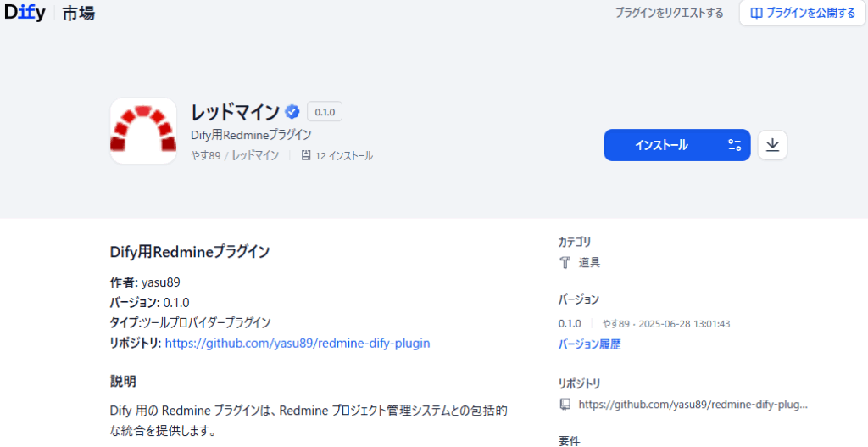Click the バージョン: 0.1.0 line in the description

[149, 303]
